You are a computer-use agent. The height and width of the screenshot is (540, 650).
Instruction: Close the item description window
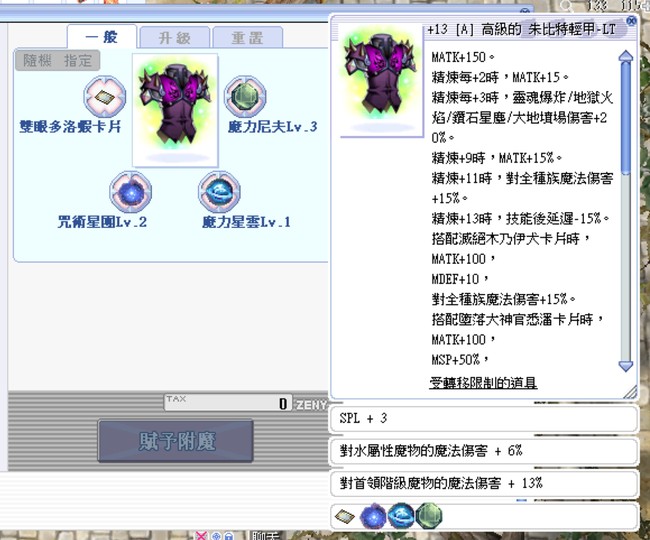[x=631, y=20]
